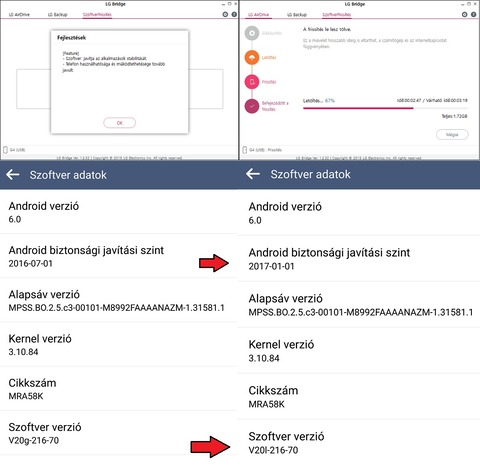This screenshot has height=471, width=480.
Task: Open LG Backup tab in left window
Action: [x=57, y=15]
